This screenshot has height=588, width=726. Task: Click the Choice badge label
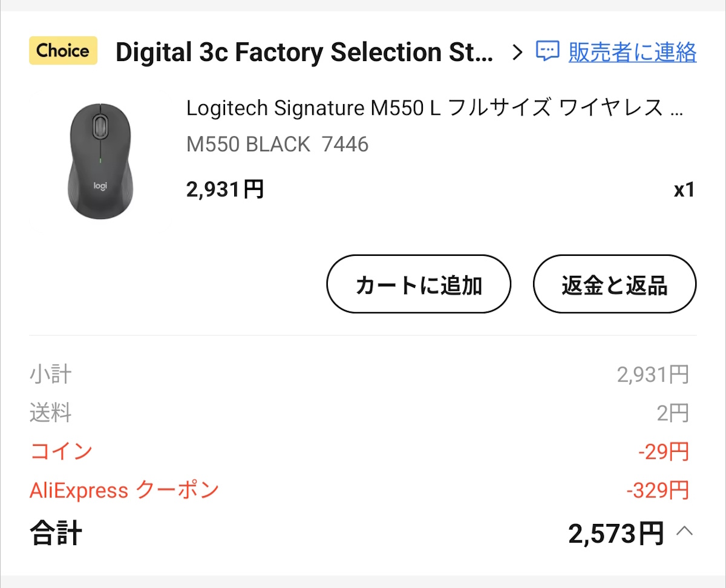(x=62, y=51)
